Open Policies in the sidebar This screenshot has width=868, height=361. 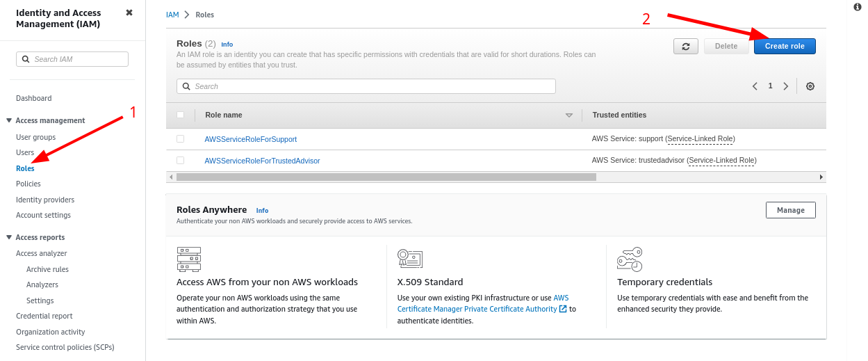coord(28,184)
